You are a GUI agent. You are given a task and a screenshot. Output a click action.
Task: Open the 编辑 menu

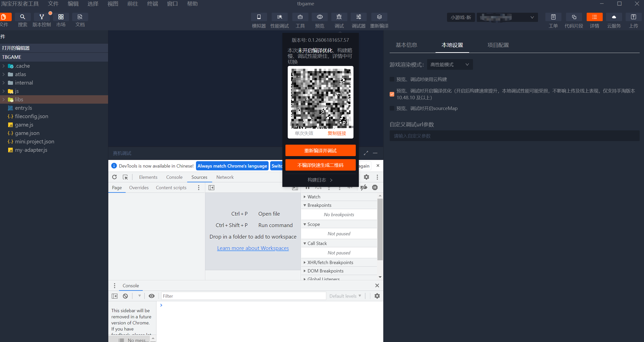coord(73,4)
